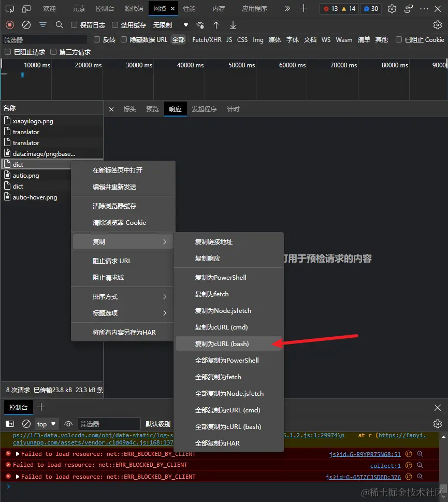Enable 保留日志 checkbox
The image size is (448, 502).
74,25
